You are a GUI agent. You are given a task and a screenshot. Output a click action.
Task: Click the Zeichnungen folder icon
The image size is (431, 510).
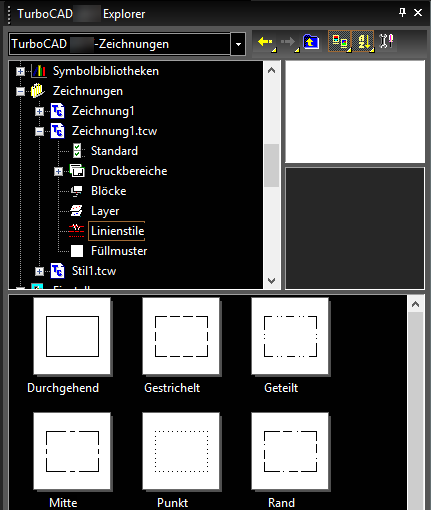pos(38,91)
